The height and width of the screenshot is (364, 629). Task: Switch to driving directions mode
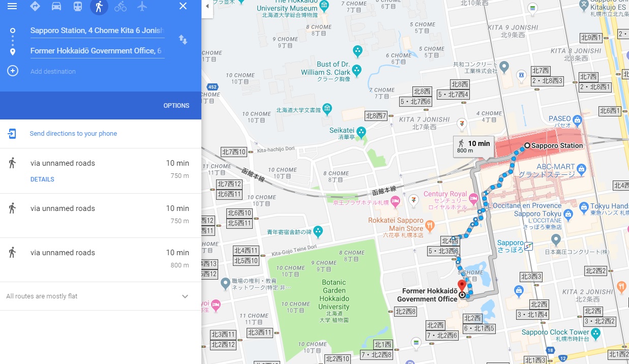tap(56, 6)
